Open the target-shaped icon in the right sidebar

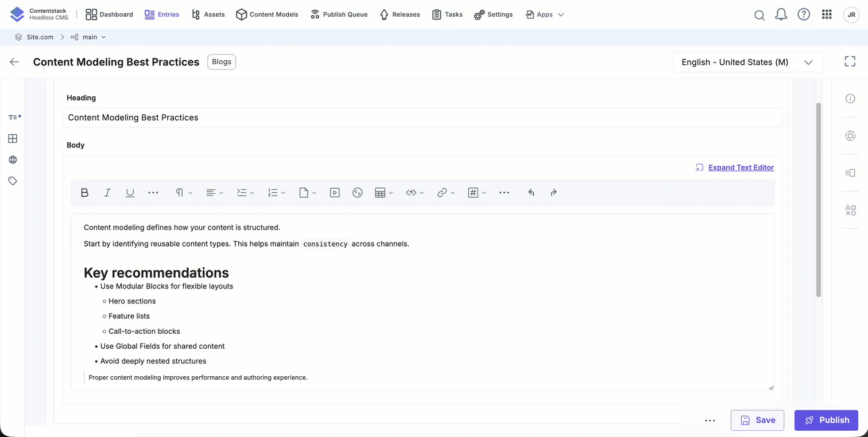850,136
